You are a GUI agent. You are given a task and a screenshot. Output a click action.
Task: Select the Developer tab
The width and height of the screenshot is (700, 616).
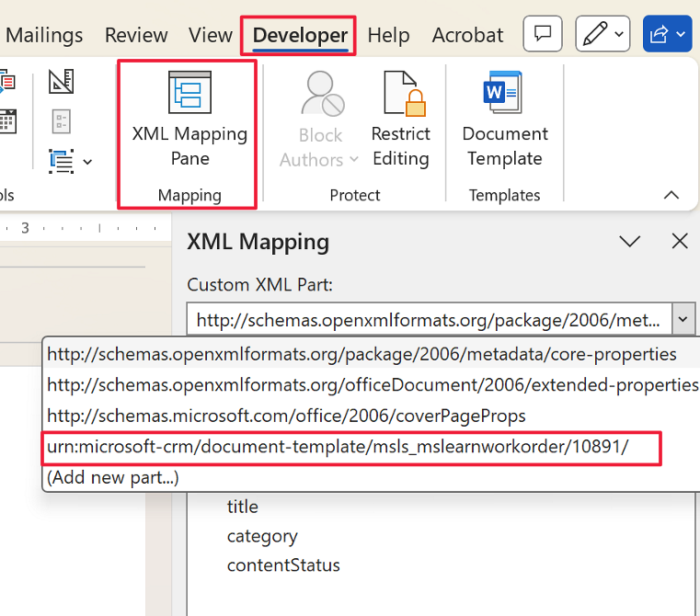pyautogui.click(x=300, y=35)
